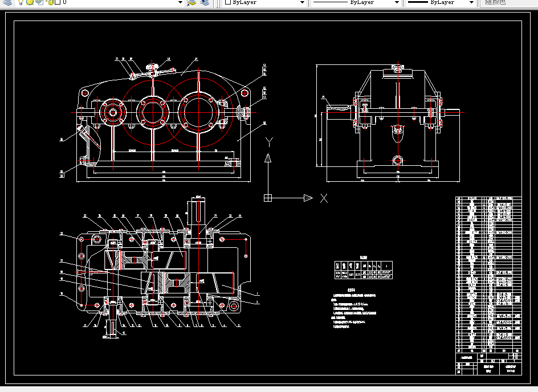The height and width of the screenshot is (392, 538).
Task: Expand the ByLayer lineweight dropdown arrow
Action: [x=471, y=2]
